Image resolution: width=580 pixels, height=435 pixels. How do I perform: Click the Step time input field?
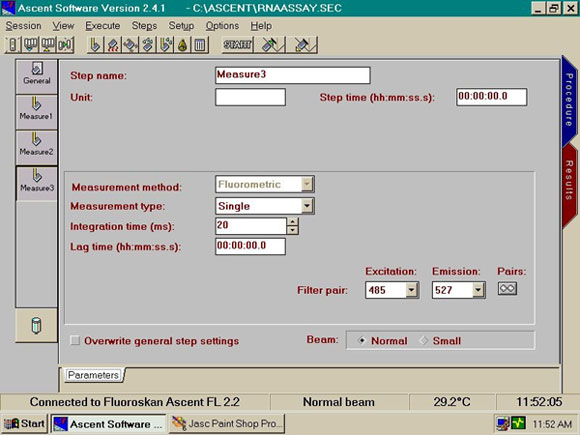[492, 97]
